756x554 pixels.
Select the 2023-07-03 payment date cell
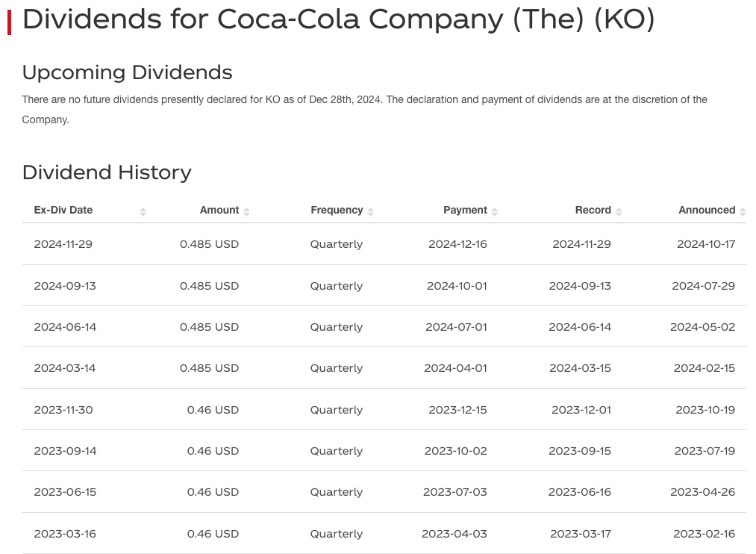coord(455,492)
